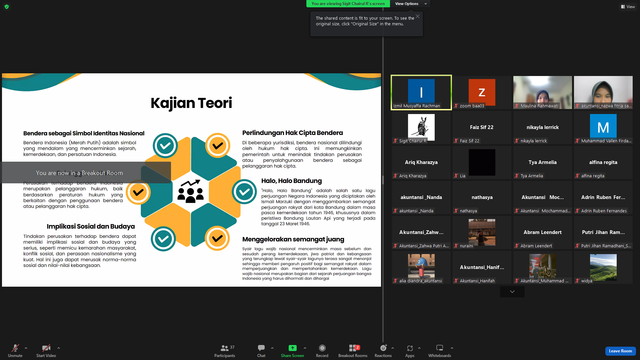Click the Unmute microphone icon
This screenshot has height=360, width=640.
pyautogui.click(x=15, y=348)
